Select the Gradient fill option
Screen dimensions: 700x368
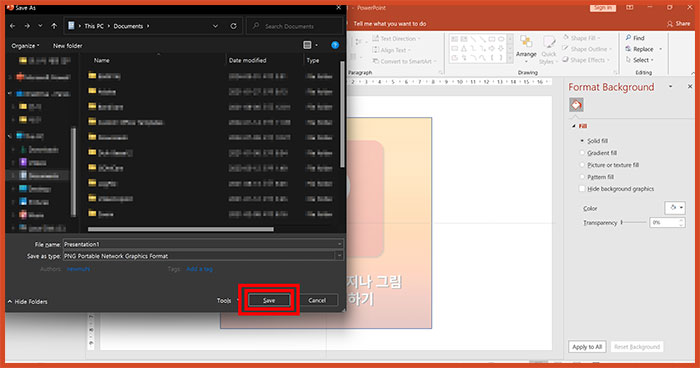598,153
